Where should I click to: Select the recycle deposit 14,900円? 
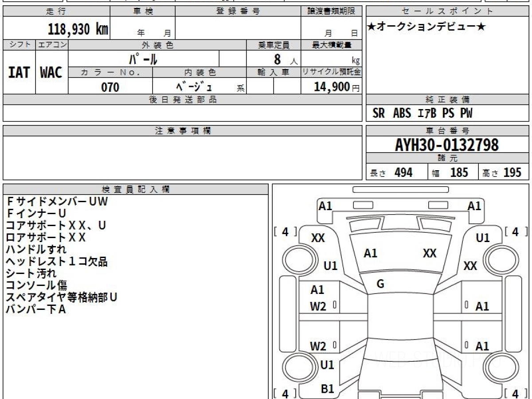click(336, 87)
